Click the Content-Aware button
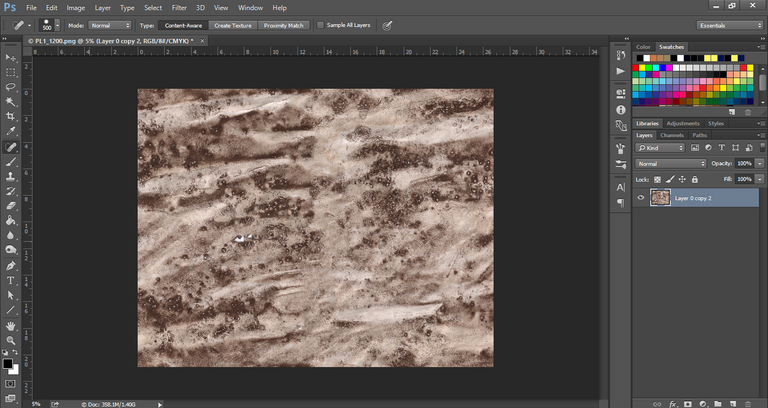 coord(182,24)
